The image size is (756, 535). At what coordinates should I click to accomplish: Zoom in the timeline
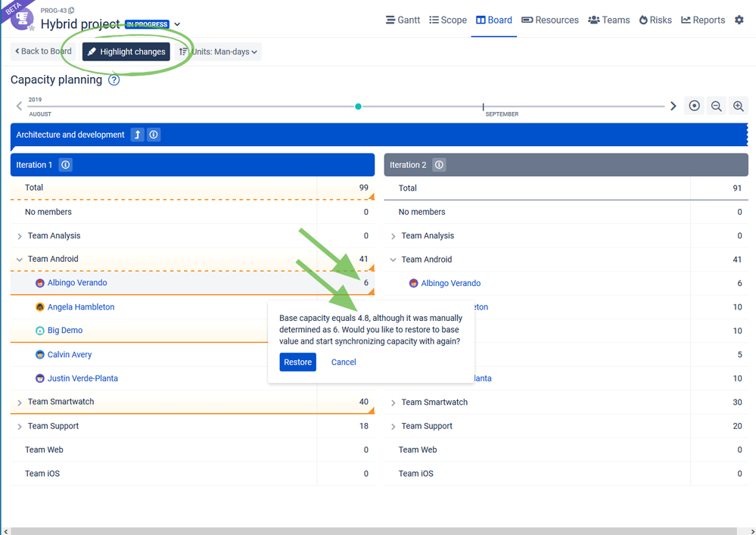pos(738,106)
